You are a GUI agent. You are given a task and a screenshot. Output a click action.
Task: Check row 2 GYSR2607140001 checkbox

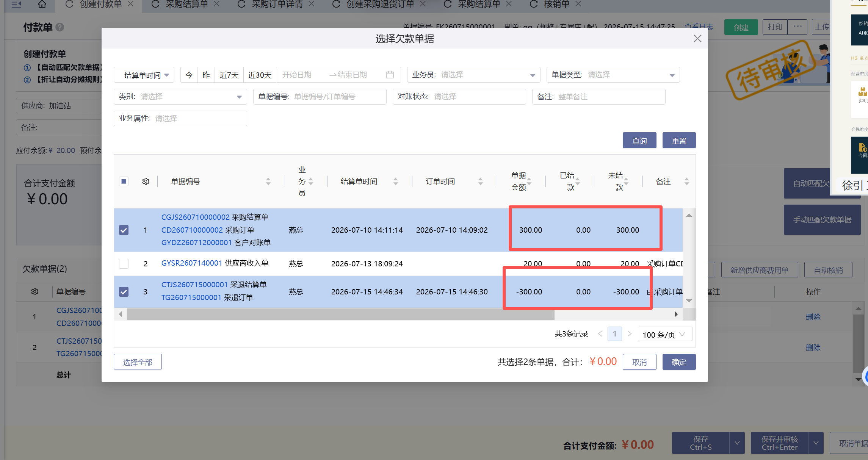pos(124,263)
